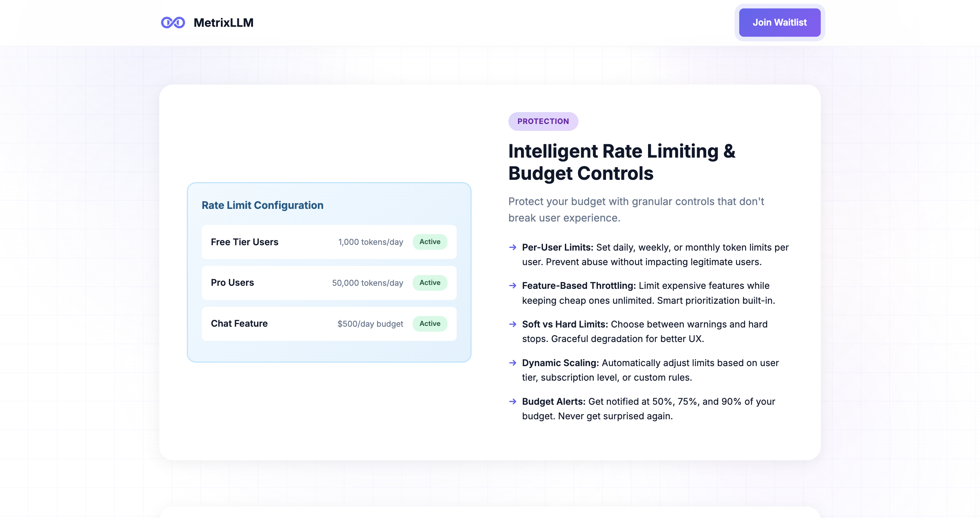This screenshot has height=518, width=980.
Task: Select the Free Tier Users row label
Action: coord(244,242)
